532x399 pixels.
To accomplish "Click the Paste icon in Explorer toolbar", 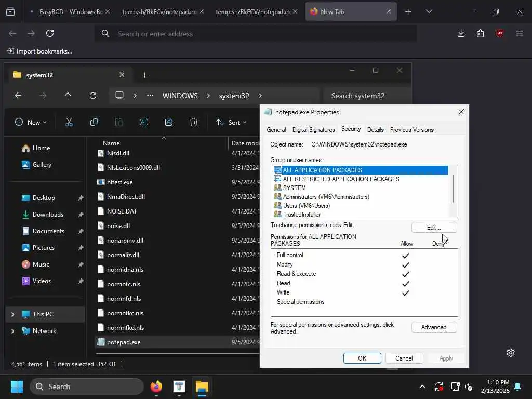I will coord(119,122).
